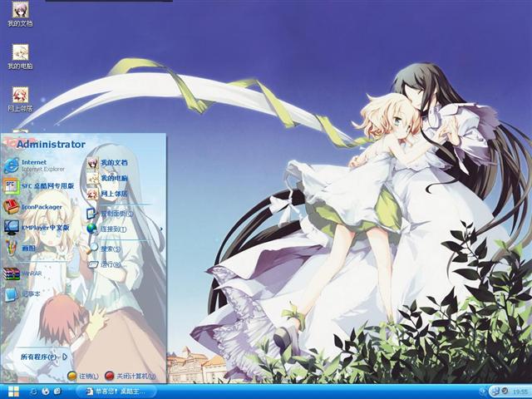
Task: Open 画图 (Paint) from the Start menu
Action: tap(20, 248)
